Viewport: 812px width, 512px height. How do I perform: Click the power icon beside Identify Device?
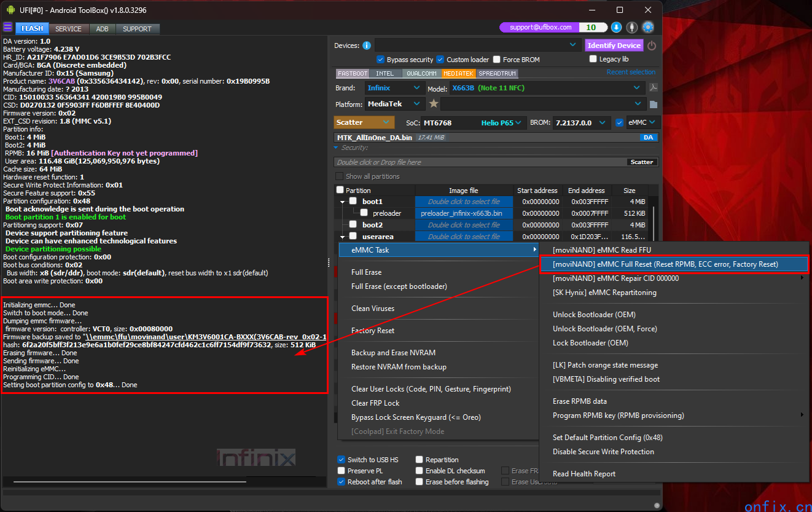pyautogui.click(x=652, y=45)
